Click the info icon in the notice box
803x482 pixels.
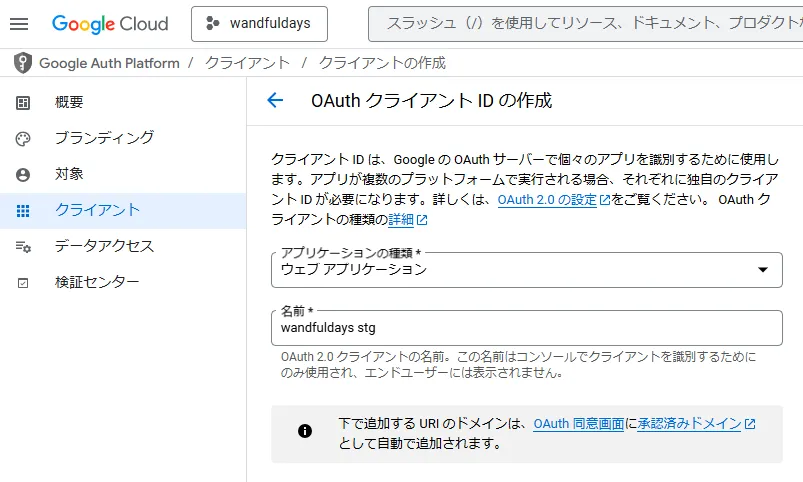(305, 431)
